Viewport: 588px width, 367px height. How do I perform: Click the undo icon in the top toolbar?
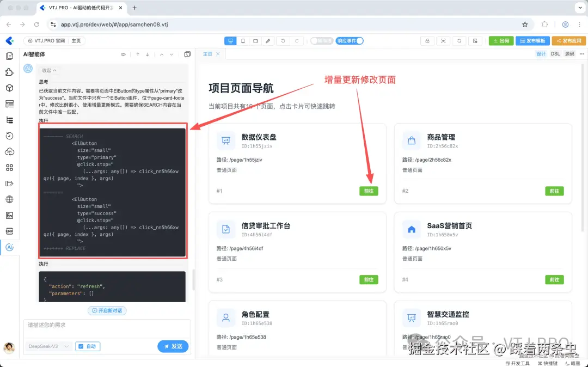coord(283,40)
